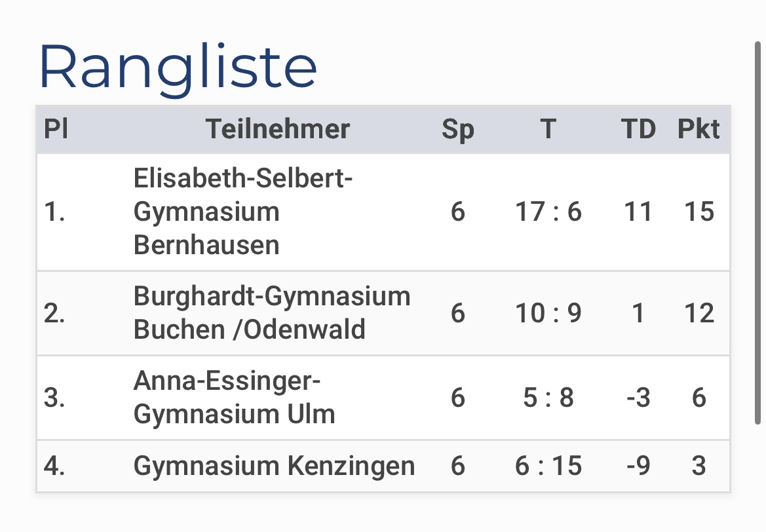
Task: Select the goals score 17 : 6
Action: click(x=548, y=212)
